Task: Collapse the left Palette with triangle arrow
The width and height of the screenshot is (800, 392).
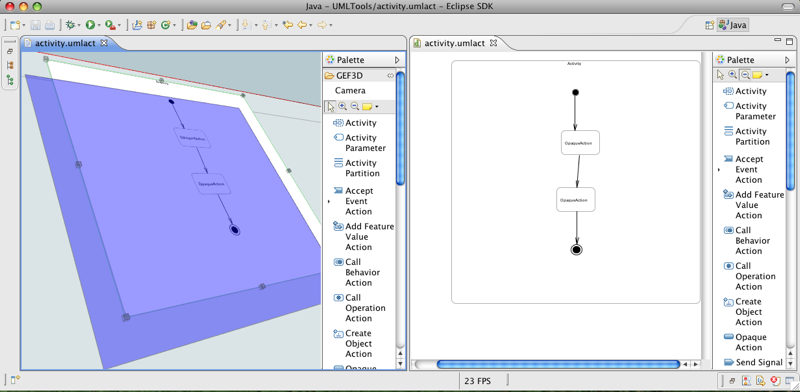Action: (397, 60)
